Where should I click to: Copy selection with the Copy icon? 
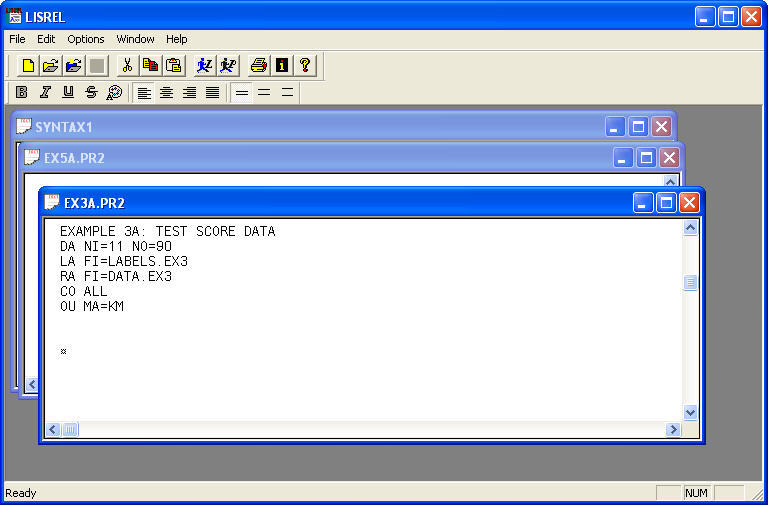[150, 65]
